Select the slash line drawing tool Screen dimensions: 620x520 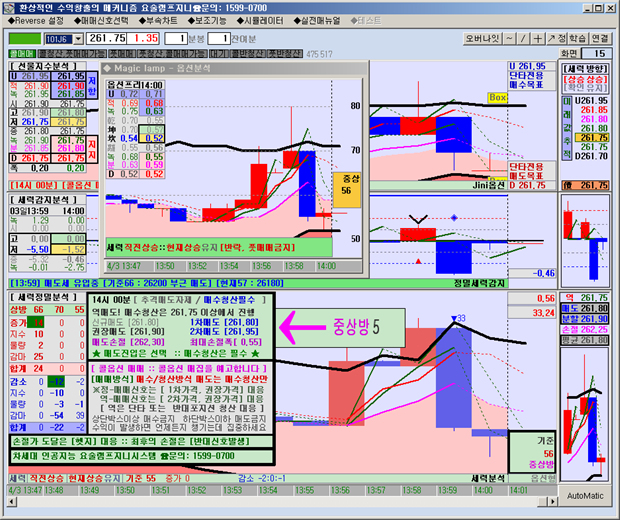tap(523, 38)
